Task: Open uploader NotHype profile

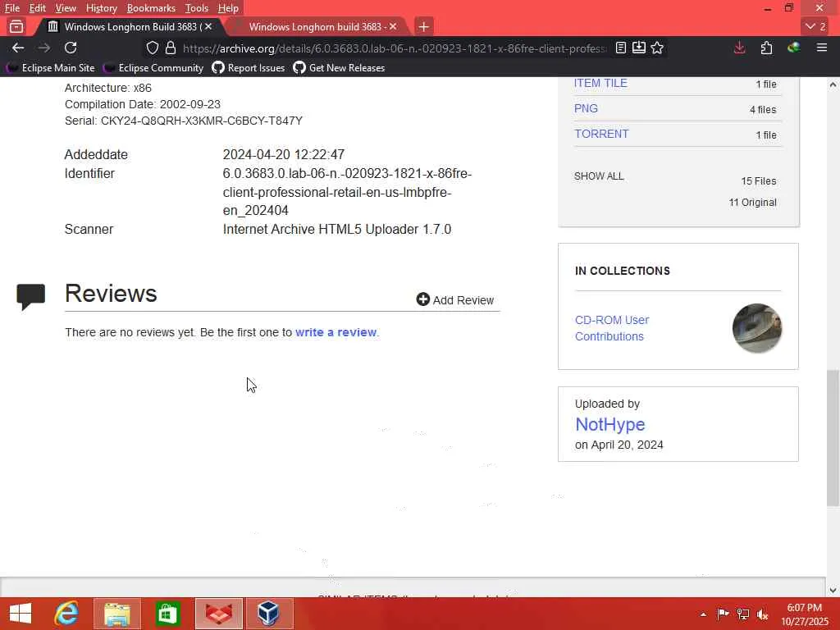Action: click(x=610, y=424)
